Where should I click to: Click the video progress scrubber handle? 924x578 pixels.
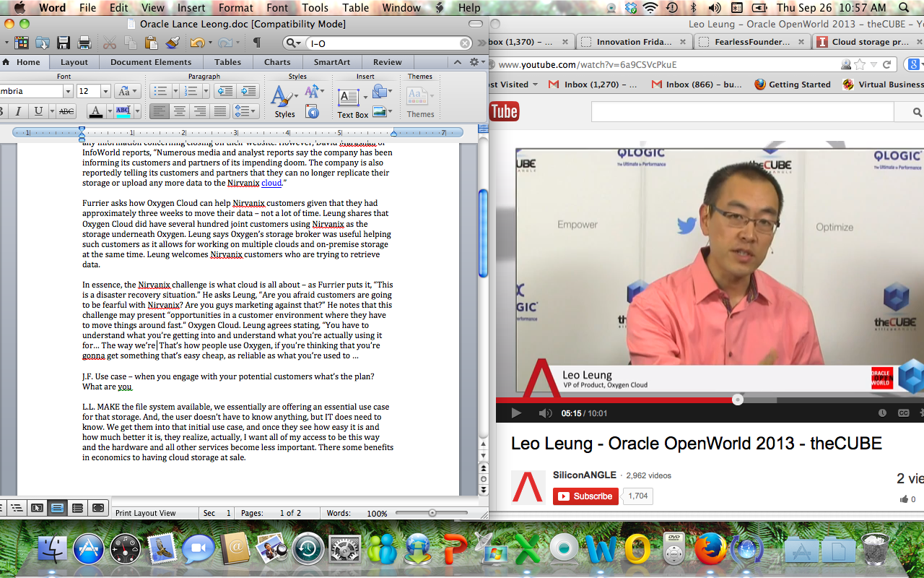pyautogui.click(x=737, y=400)
